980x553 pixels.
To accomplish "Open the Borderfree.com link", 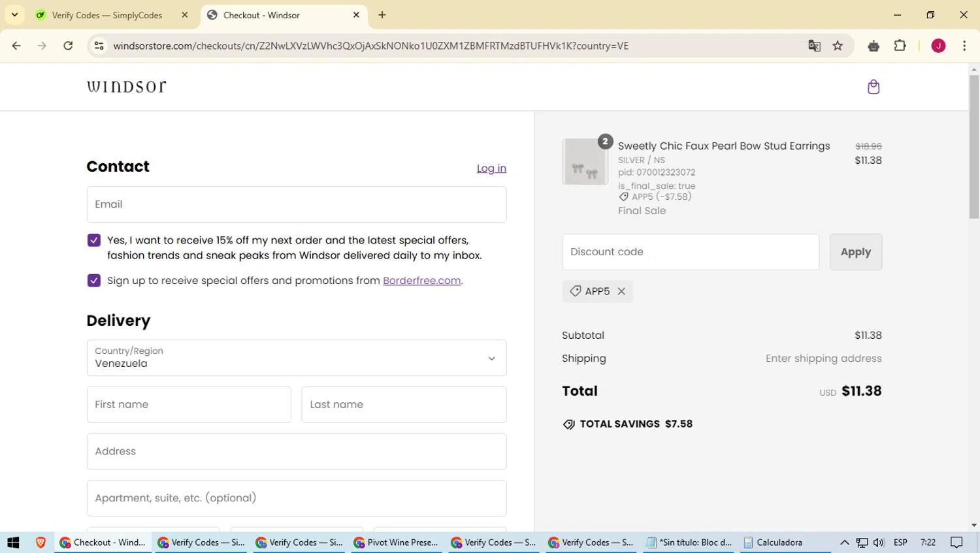I will tap(422, 281).
